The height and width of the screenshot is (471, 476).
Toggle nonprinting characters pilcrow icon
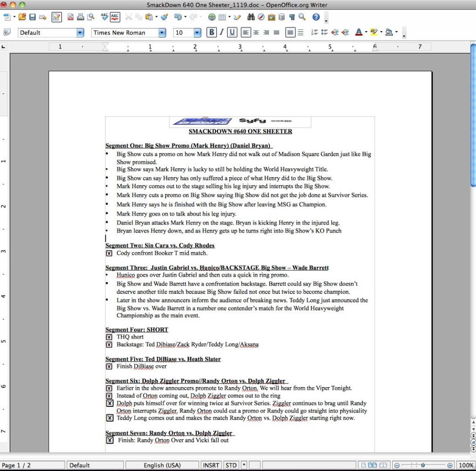coord(292,17)
